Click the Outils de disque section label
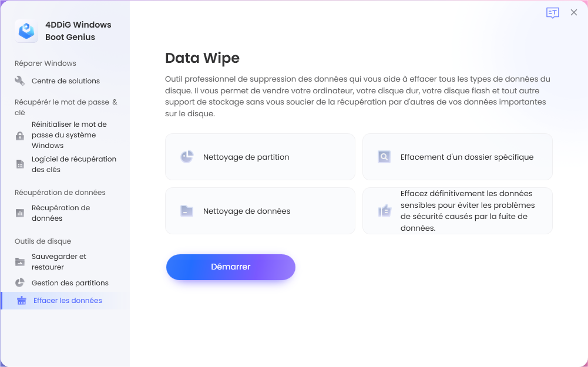This screenshot has width=588, height=367. pyautogui.click(x=43, y=241)
